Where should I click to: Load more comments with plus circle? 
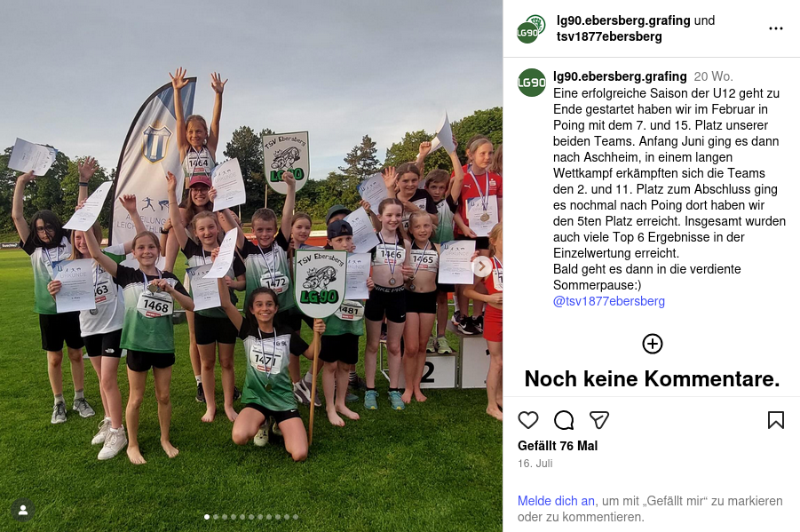click(x=652, y=344)
